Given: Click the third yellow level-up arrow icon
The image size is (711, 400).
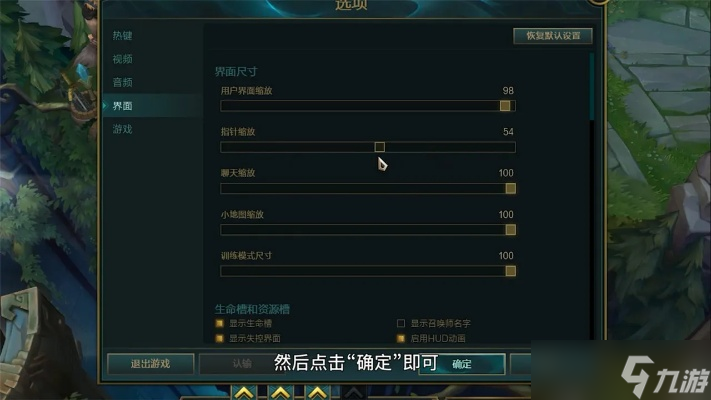Looking at the screenshot, I should (317, 392).
